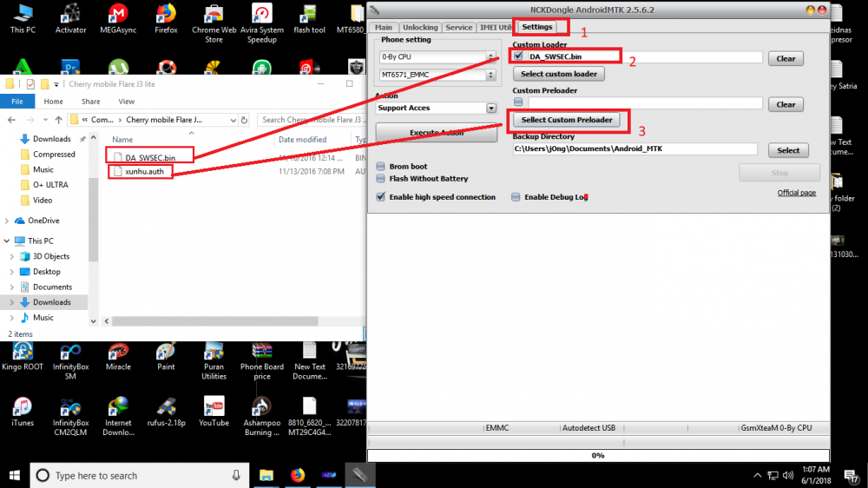Click volume icon in system tray
The height and width of the screenshot is (488, 868).
click(x=788, y=475)
